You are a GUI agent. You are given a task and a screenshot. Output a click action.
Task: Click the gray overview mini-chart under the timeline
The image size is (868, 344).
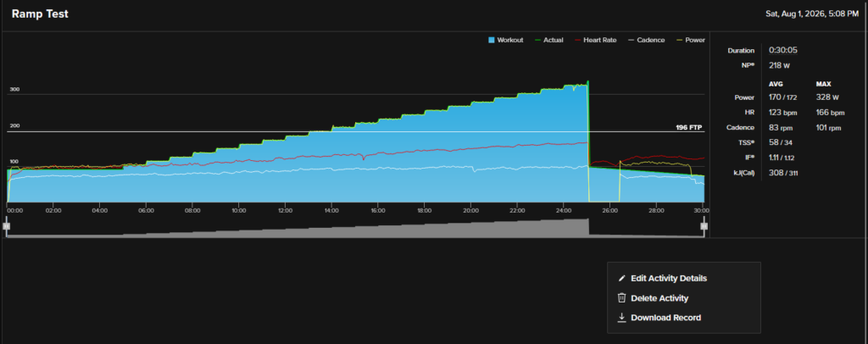355,228
